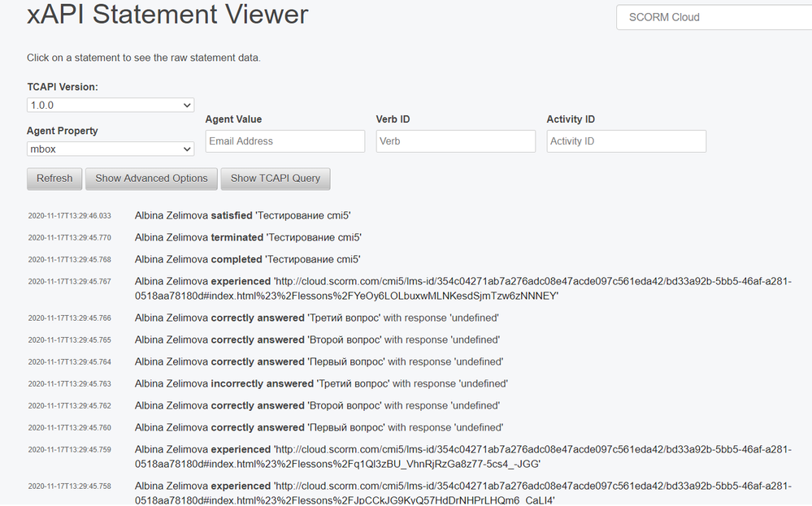Click into the Verb ID field
The width and height of the screenshot is (812, 506).
(x=455, y=141)
